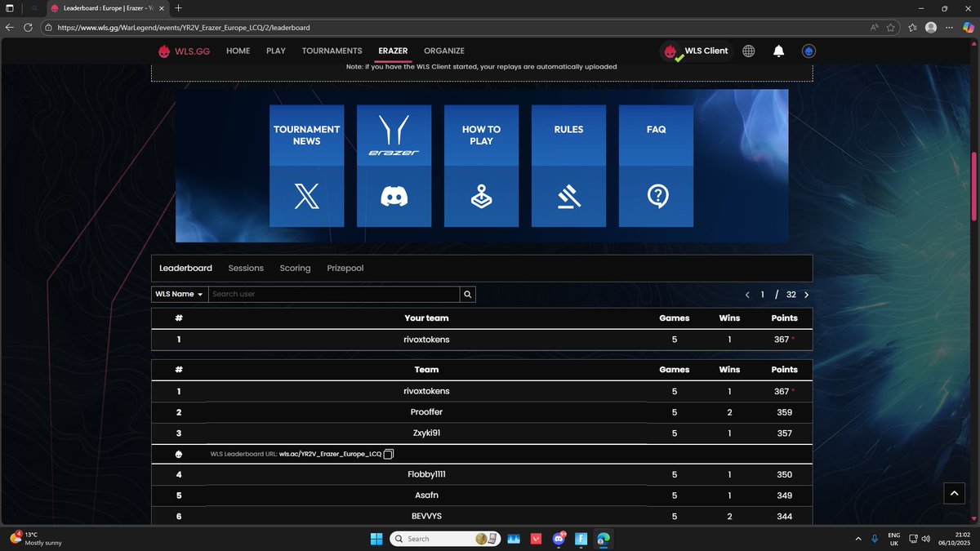
Task: Open the PLAY navigation item
Action: (276, 51)
